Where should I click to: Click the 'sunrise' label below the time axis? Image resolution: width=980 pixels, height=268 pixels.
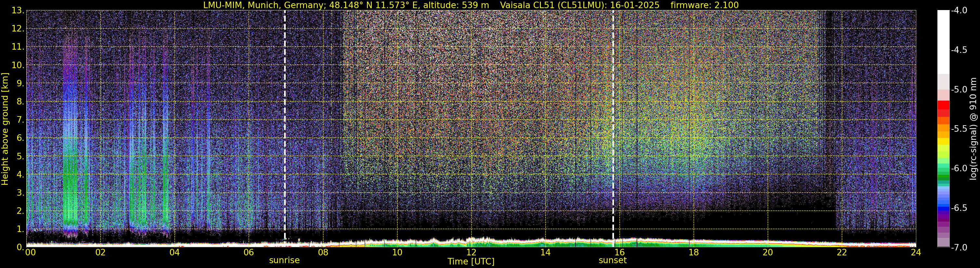284,261
